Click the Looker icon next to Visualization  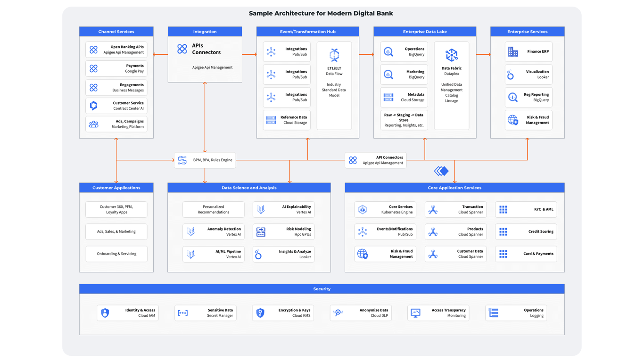click(x=511, y=74)
